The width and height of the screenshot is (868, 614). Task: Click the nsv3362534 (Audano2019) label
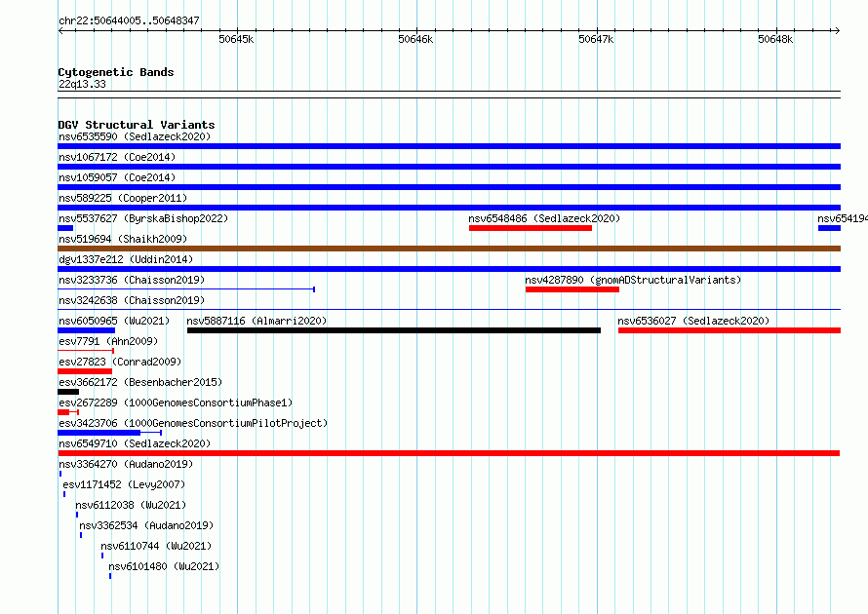pos(146,525)
